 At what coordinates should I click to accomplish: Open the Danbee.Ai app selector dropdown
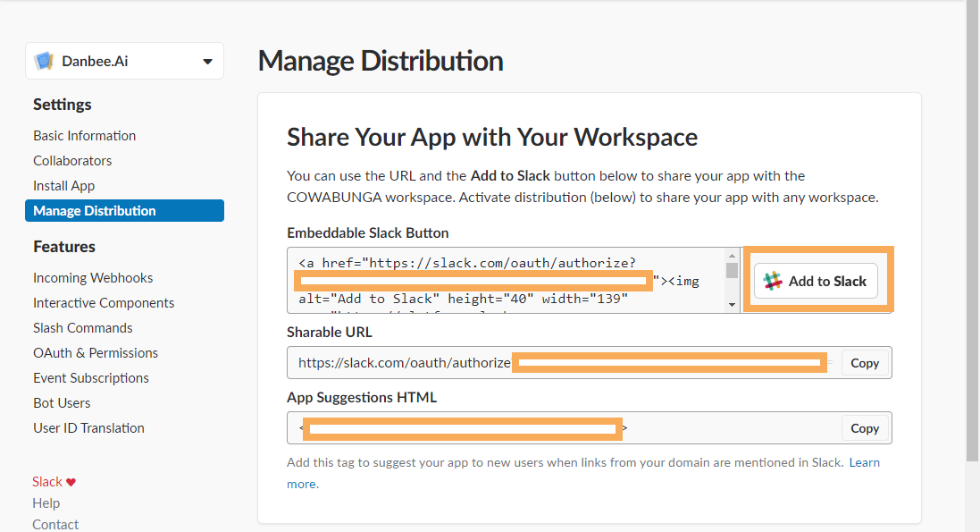click(x=124, y=61)
